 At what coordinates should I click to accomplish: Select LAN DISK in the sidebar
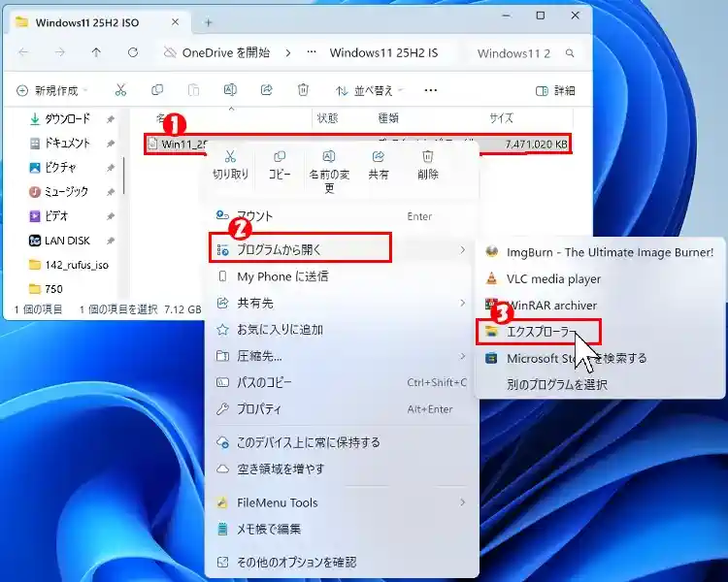pyautogui.click(x=67, y=241)
